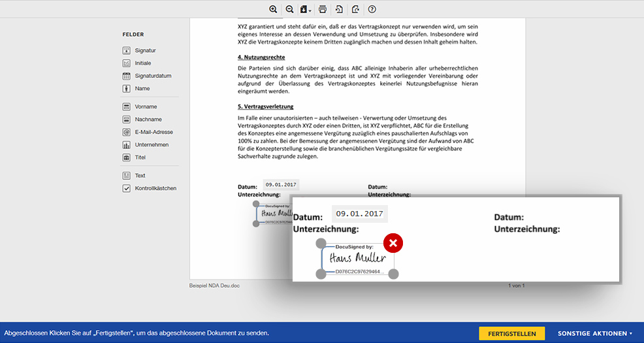This screenshot has width=644, height=343.
Task: Select the Nachname field
Action: click(x=148, y=120)
